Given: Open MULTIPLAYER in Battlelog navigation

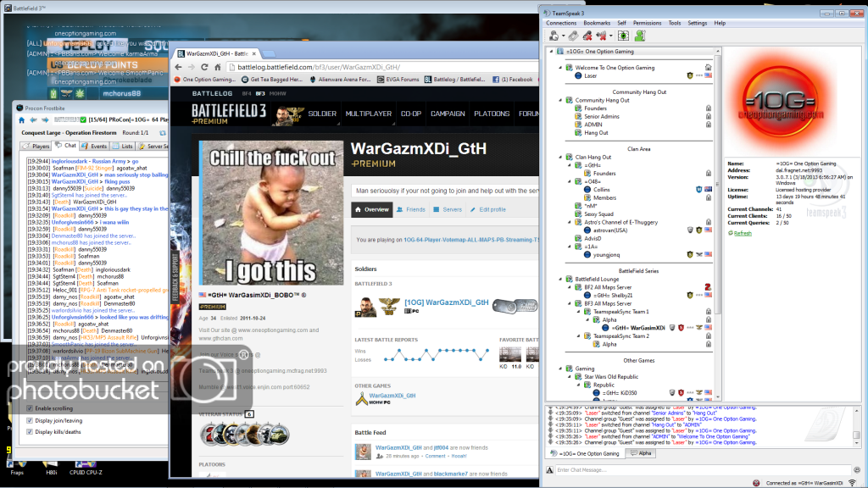Looking at the screenshot, I should coord(368,114).
